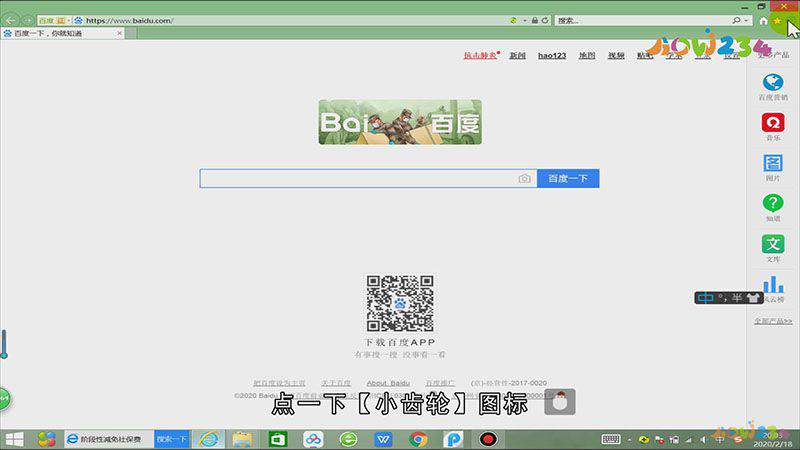Click the colorful four-leaf app icon beside Start
This screenshot has width=800, height=450.
pos(46,439)
